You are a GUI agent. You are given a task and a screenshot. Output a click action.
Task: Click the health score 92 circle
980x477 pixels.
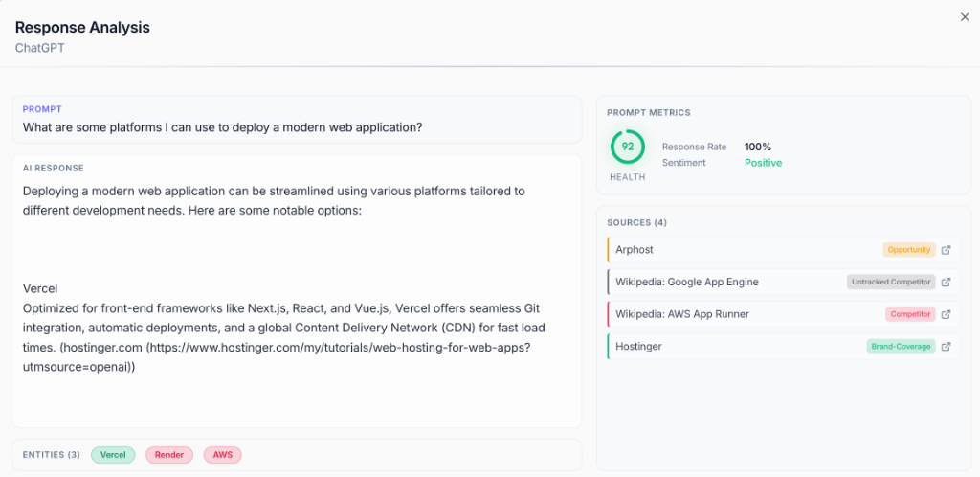tap(628, 148)
